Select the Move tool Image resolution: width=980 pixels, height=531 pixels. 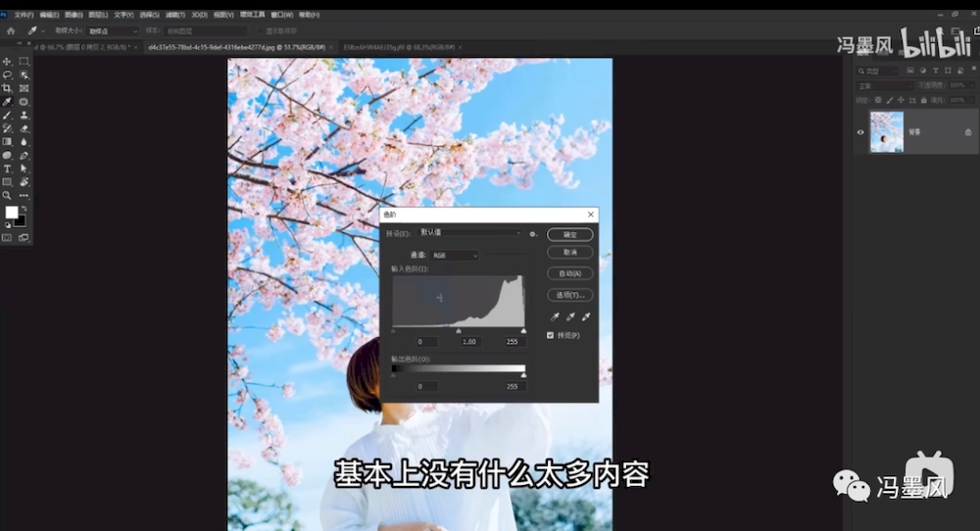tap(8, 62)
